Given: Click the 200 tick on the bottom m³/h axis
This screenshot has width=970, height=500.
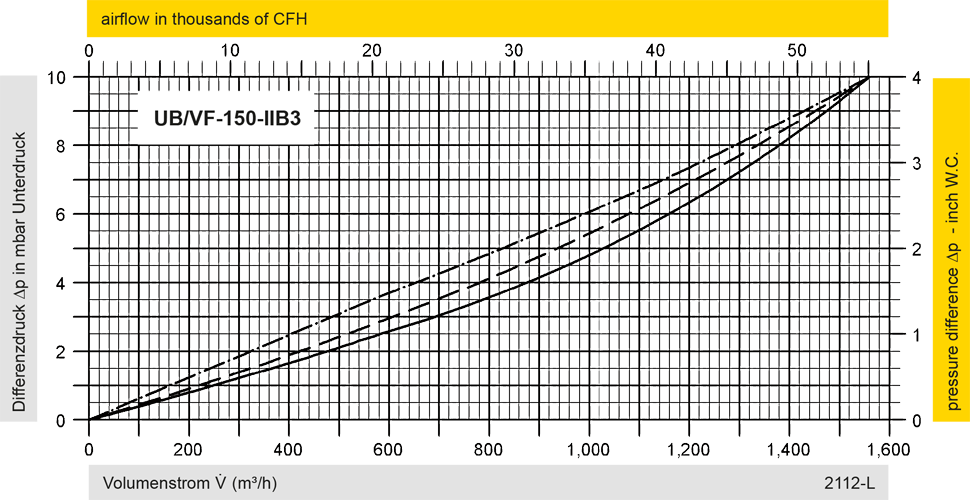Looking at the screenshot, I should pos(189,446).
